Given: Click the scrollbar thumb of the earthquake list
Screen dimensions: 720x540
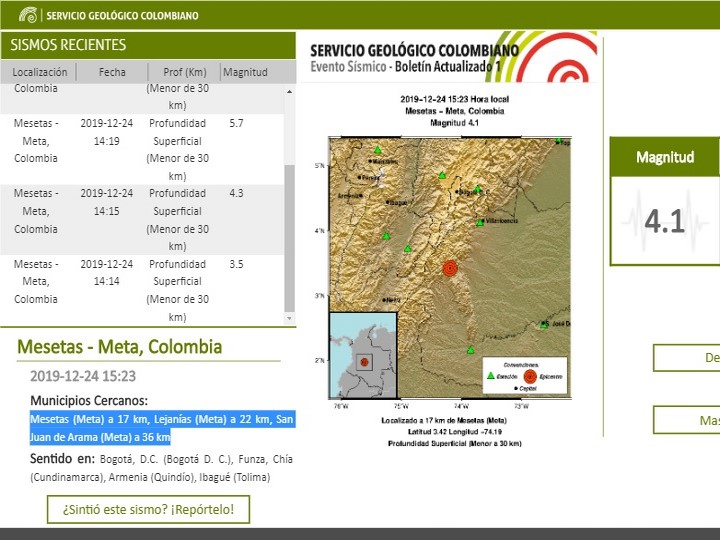Looking at the screenshot, I should 289,238.
